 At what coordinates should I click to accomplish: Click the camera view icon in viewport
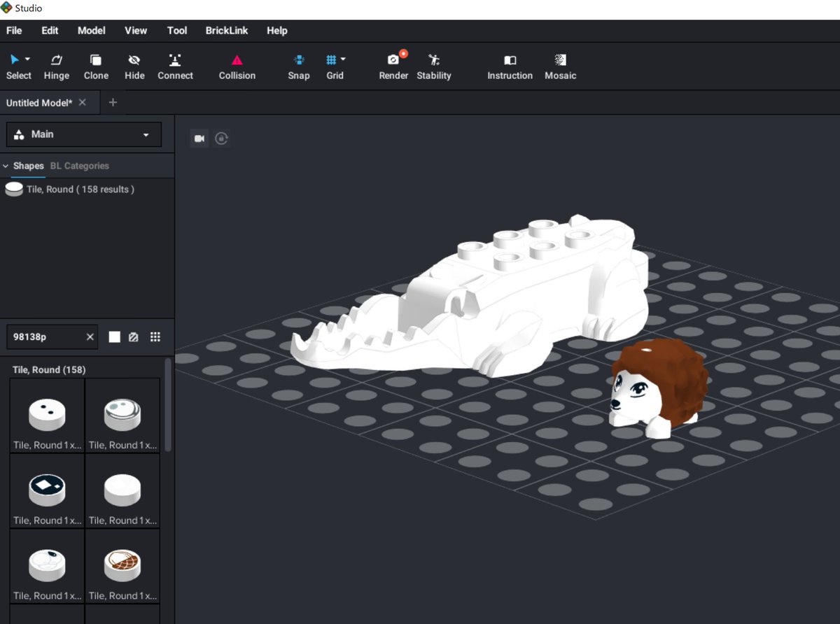click(x=199, y=139)
